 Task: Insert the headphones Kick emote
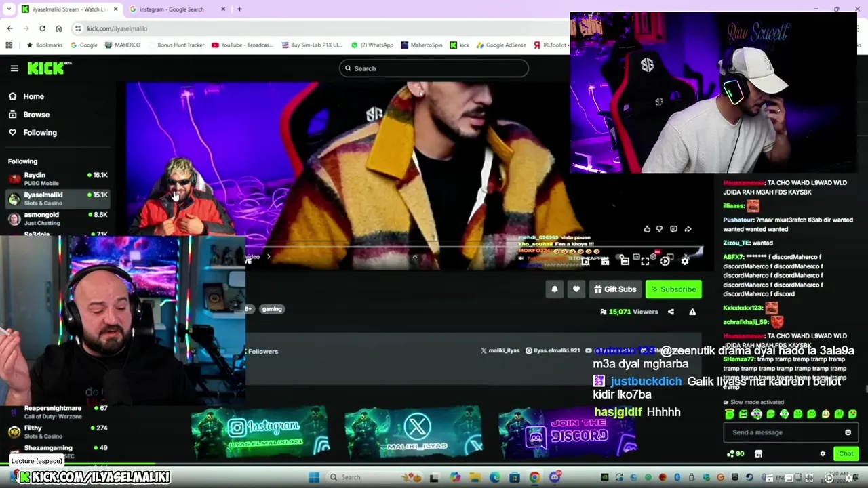pos(784,414)
